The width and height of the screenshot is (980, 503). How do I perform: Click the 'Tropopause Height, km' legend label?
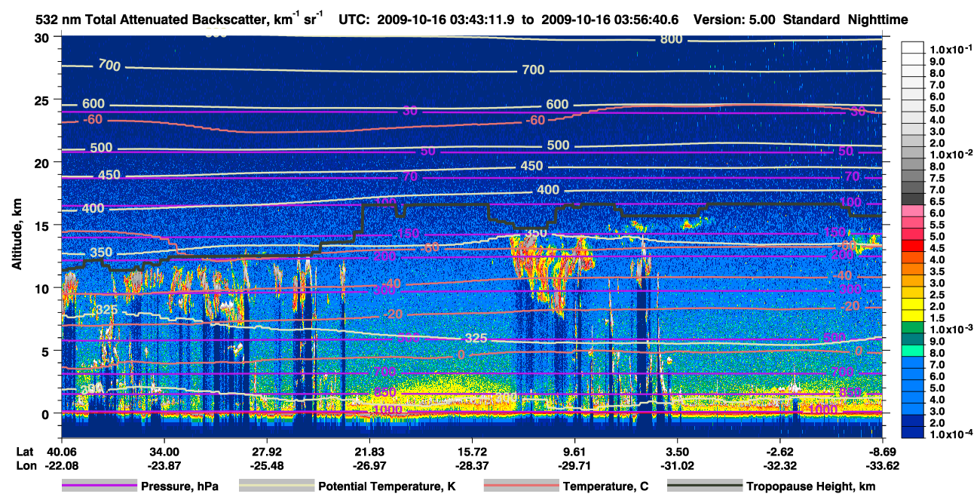811,486
